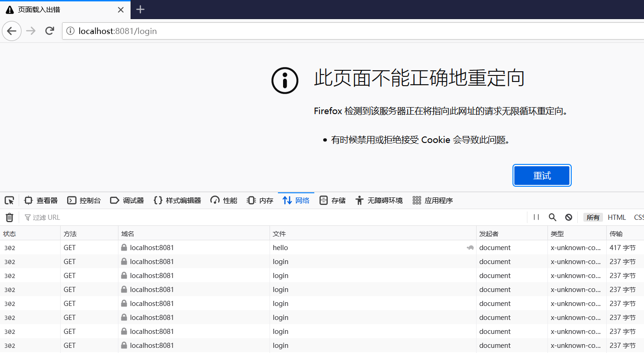Viewport: 644px width, 353px height.
Task: Pause network recording with the pause icon
Action: pyautogui.click(x=536, y=217)
